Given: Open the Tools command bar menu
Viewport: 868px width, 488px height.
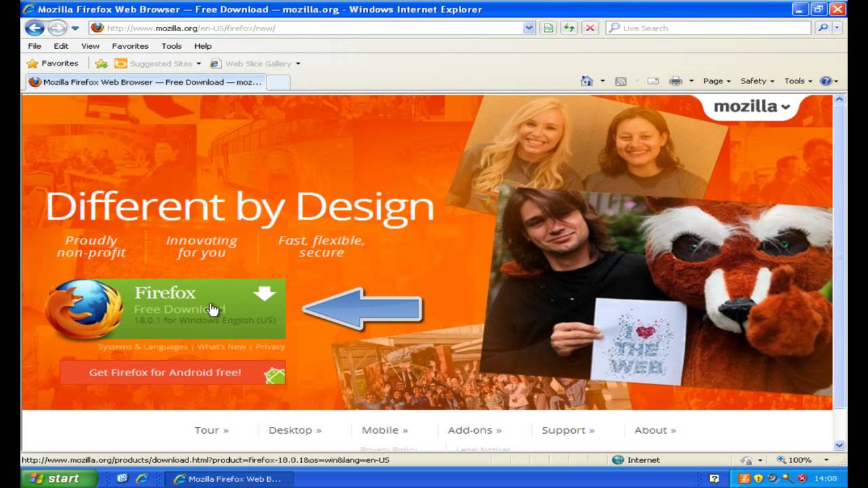Looking at the screenshot, I should (x=798, y=81).
